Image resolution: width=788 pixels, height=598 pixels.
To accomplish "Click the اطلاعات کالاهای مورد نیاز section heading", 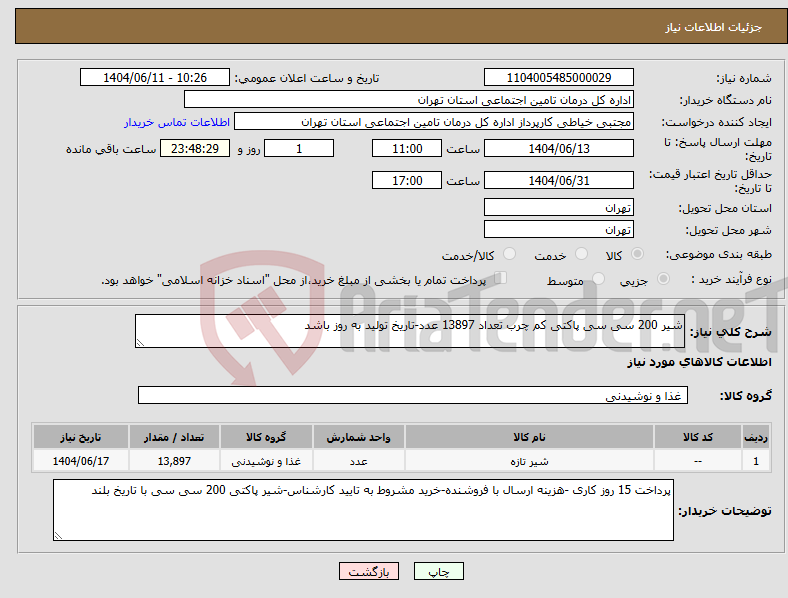I will click(699, 362).
